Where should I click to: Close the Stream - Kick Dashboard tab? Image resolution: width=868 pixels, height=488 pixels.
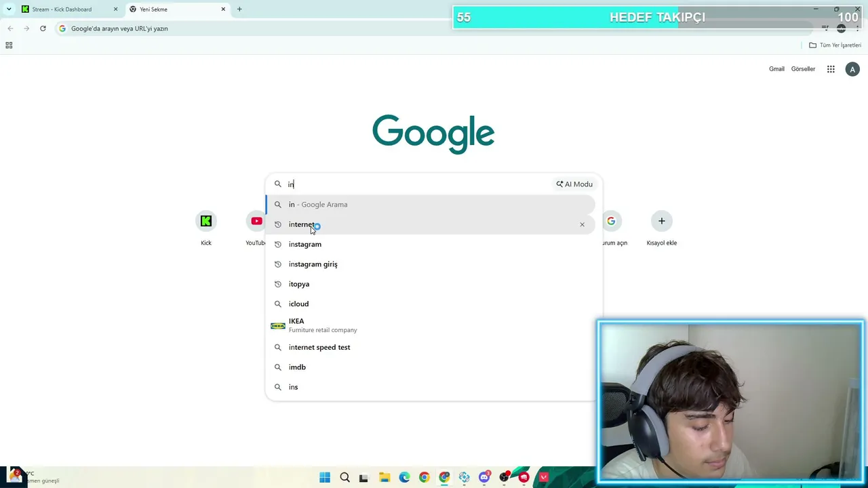coord(115,9)
